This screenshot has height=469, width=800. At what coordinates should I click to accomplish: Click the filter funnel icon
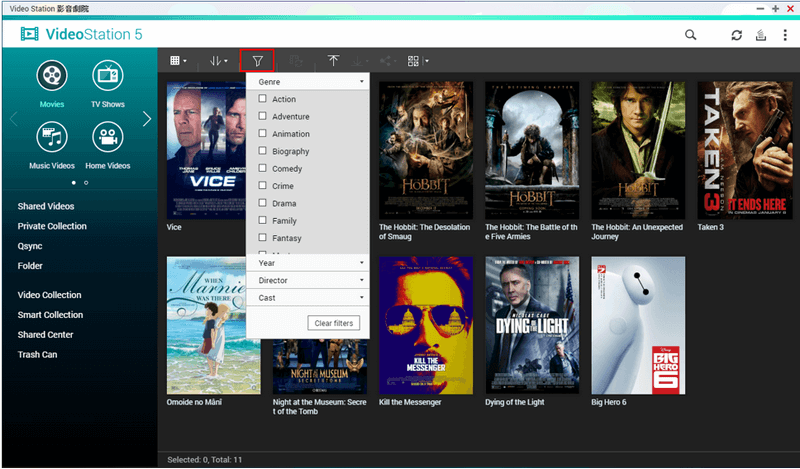point(257,61)
